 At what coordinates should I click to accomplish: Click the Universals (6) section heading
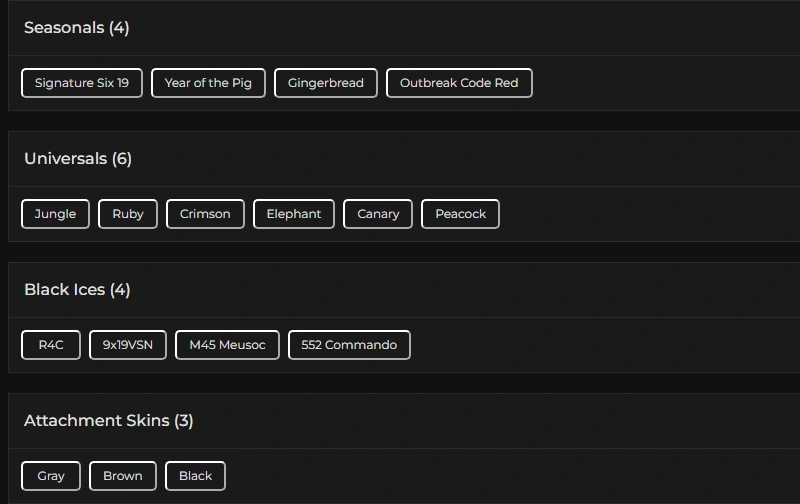point(78,159)
